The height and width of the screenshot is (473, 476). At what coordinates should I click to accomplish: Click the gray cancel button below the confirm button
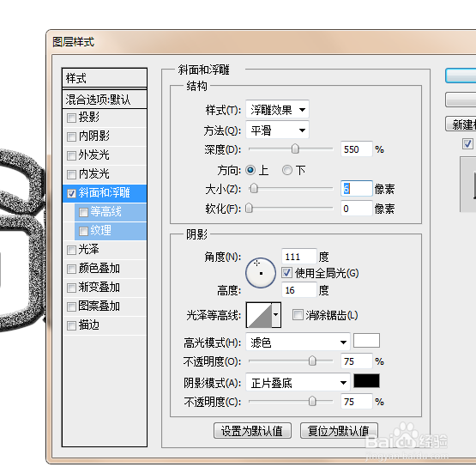461,100
